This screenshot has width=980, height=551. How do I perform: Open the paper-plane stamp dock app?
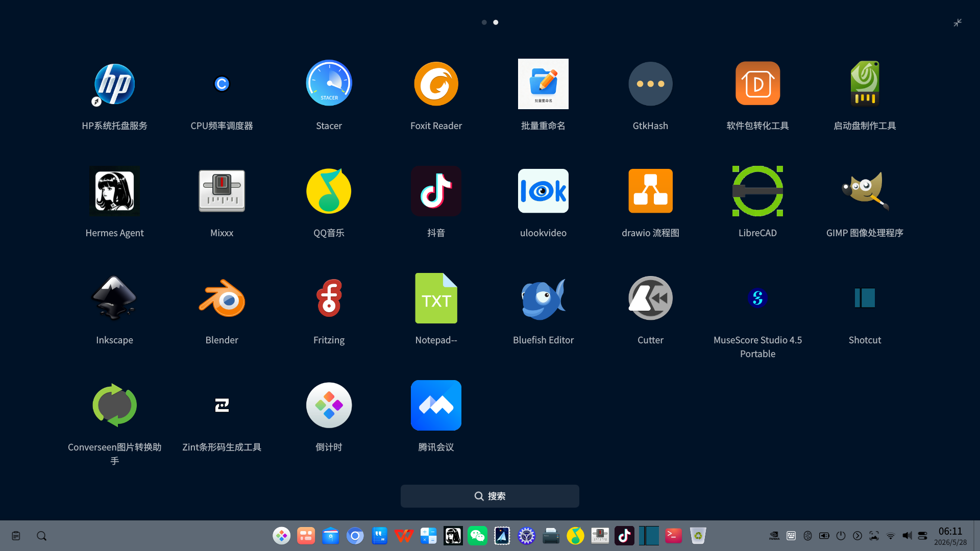point(502,536)
